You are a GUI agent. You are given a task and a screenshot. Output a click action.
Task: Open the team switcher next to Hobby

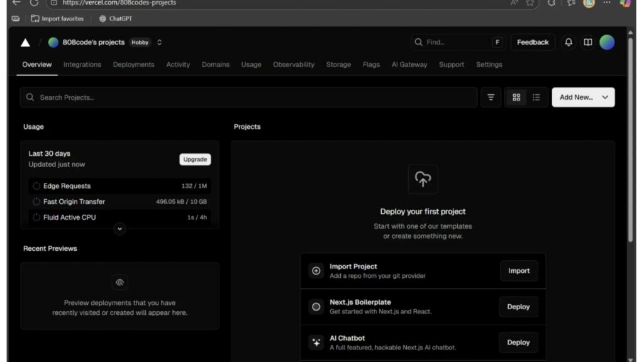point(159,43)
